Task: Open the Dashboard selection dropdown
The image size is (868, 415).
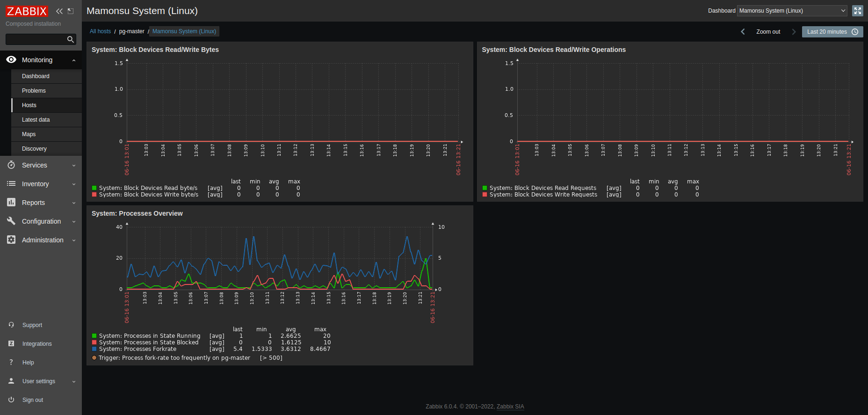Action: tap(792, 11)
